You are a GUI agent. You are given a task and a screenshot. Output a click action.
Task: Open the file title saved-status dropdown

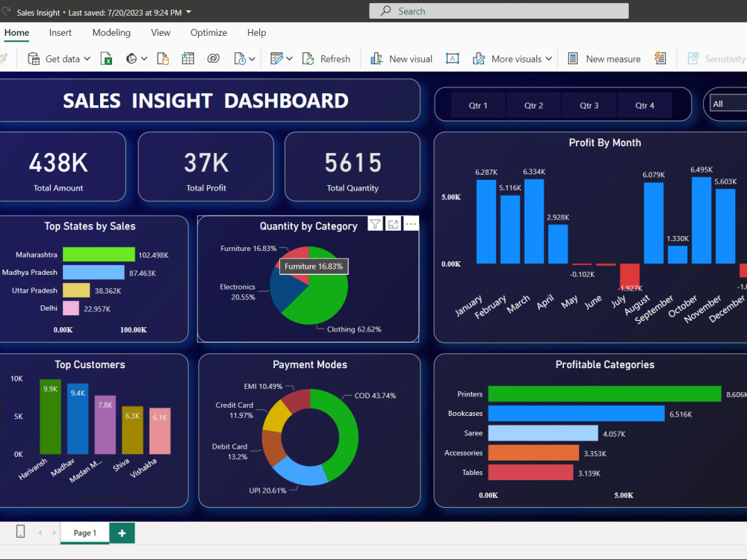coord(189,12)
